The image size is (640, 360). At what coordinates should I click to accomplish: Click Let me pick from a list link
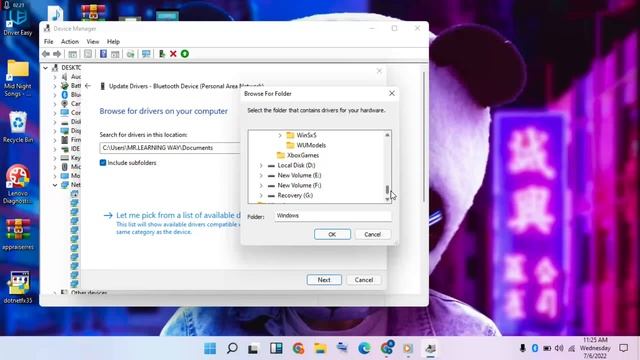[178, 215]
